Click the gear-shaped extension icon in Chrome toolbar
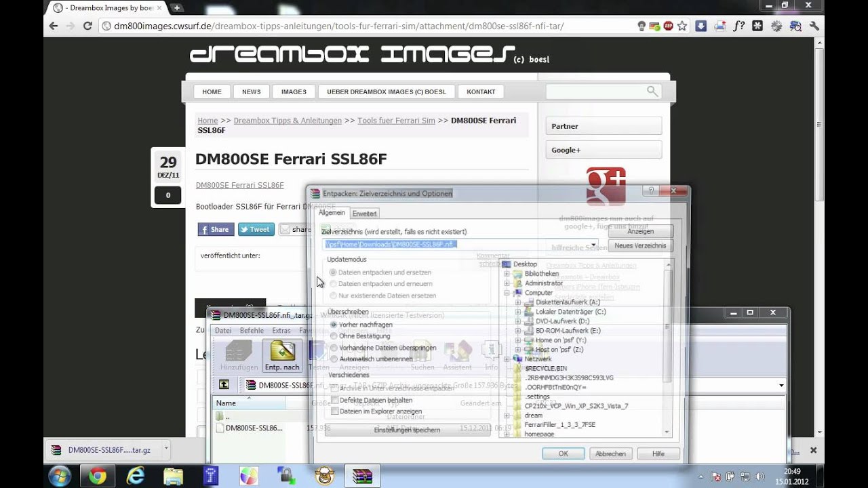The height and width of the screenshot is (488, 868). click(x=776, y=26)
